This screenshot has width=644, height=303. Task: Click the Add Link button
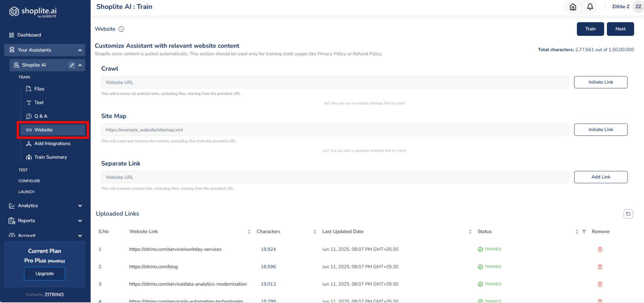coord(601,177)
